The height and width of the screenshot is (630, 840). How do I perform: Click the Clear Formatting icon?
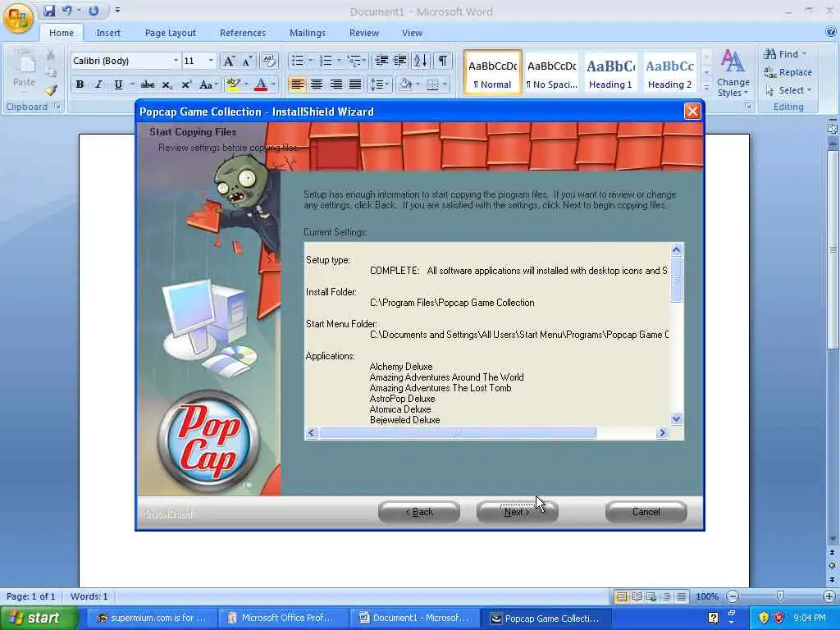pyautogui.click(x=269, y=61)
